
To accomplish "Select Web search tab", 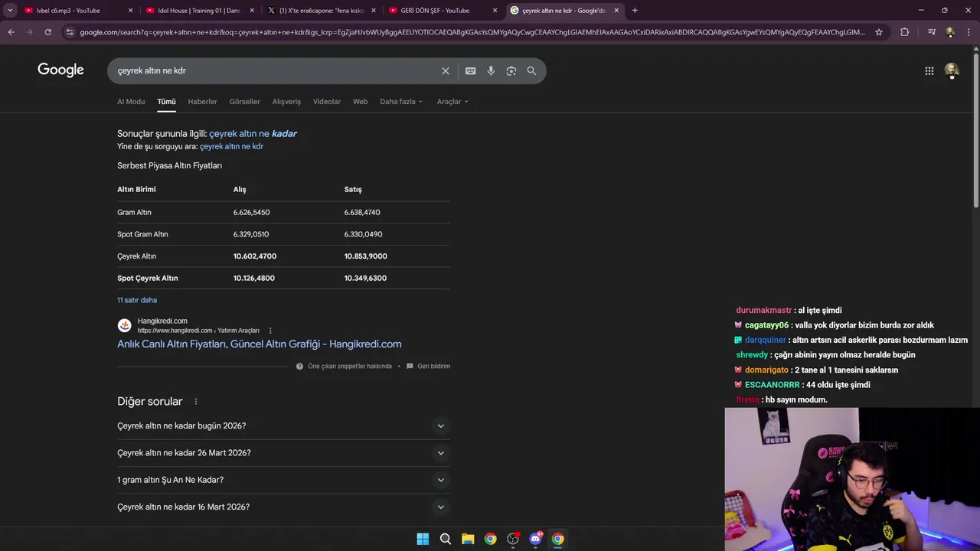I will [360, 102].
